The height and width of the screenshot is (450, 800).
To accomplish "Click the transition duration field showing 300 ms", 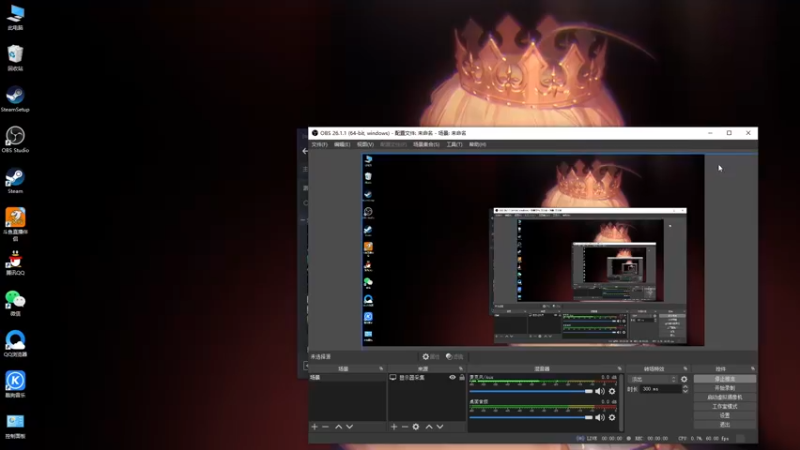I will tap(661, 389).
